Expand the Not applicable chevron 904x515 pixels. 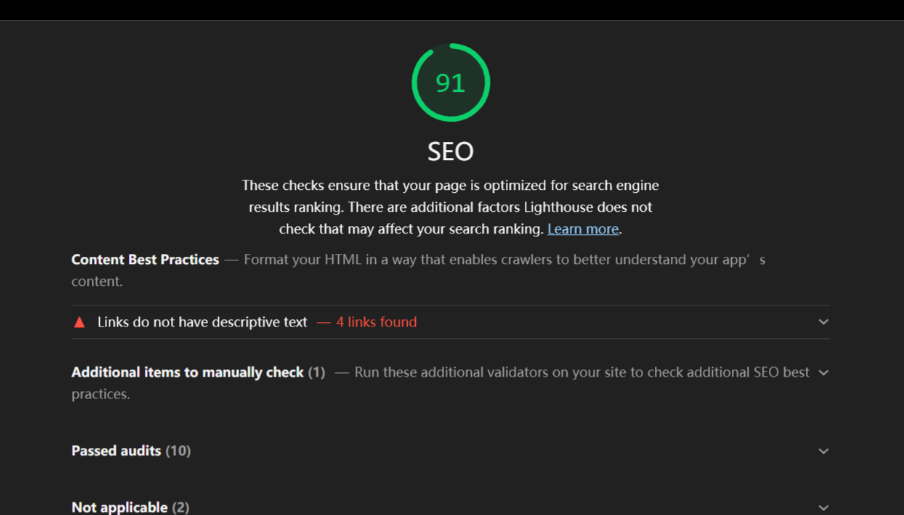823,508
